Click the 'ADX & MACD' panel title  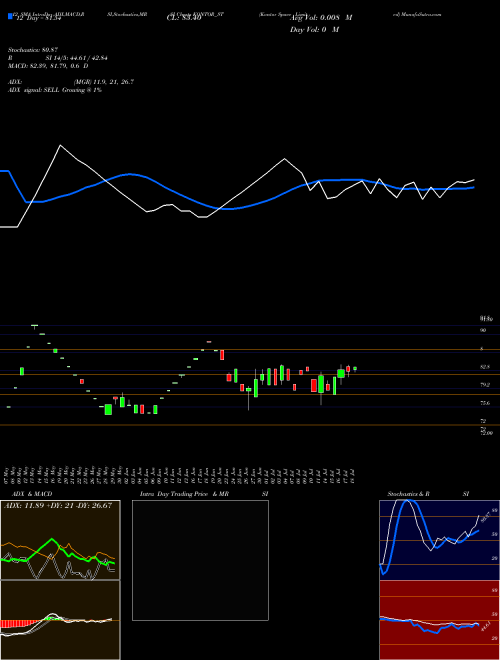(x=32, y=494)
